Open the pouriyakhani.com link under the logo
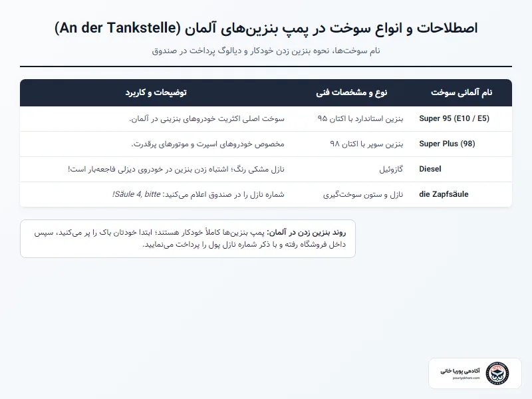The width and height of the screenshot is (532, 399). pos(466,378)
